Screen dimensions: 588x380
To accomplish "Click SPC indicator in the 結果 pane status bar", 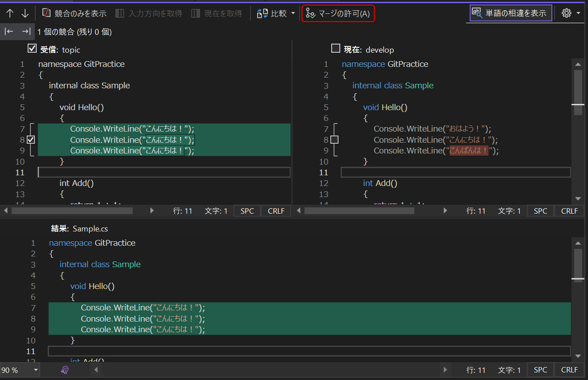I will [540, 370].
